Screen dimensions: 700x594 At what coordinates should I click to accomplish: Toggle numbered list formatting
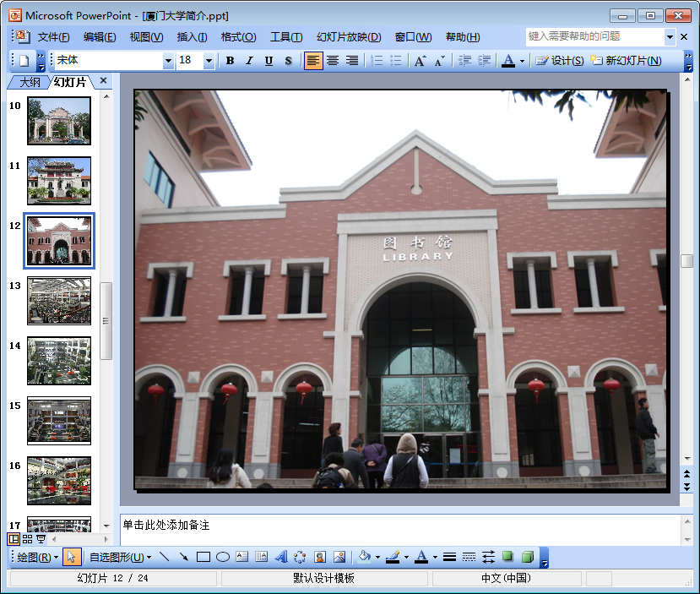tap(377, 61)
